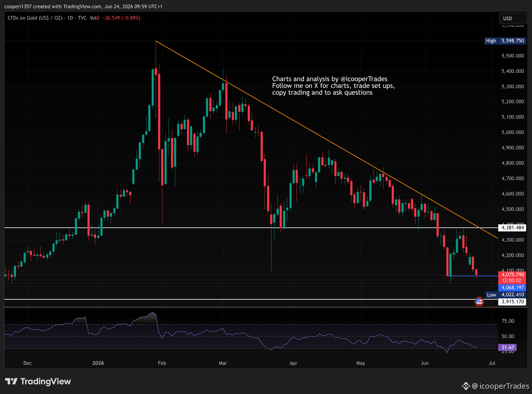Image resolution: width=532 pixels, height=394 pixels.
Task: Click the TradingView logo
Action: [x=38, y=381]
